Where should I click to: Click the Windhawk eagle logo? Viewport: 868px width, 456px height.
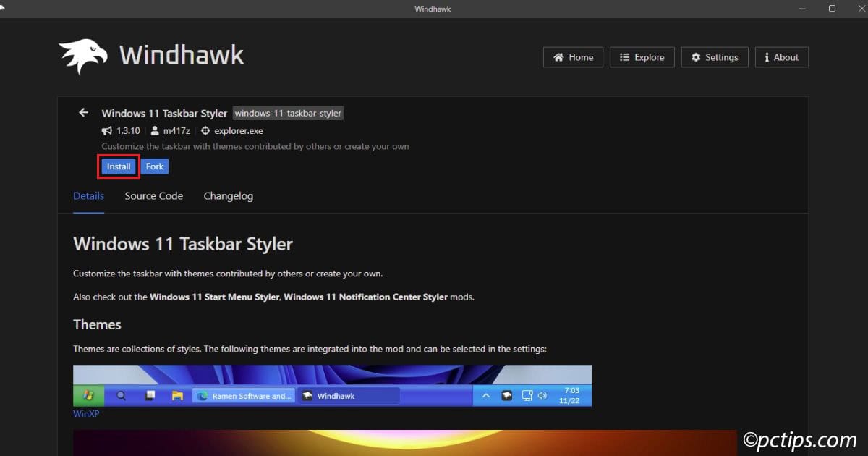83,57
